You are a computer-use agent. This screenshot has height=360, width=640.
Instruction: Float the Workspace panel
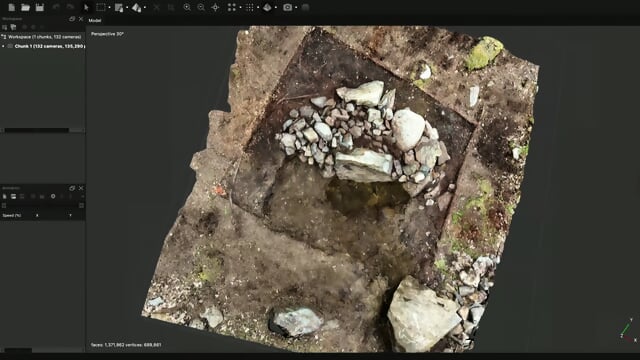(x=72, y=19)
